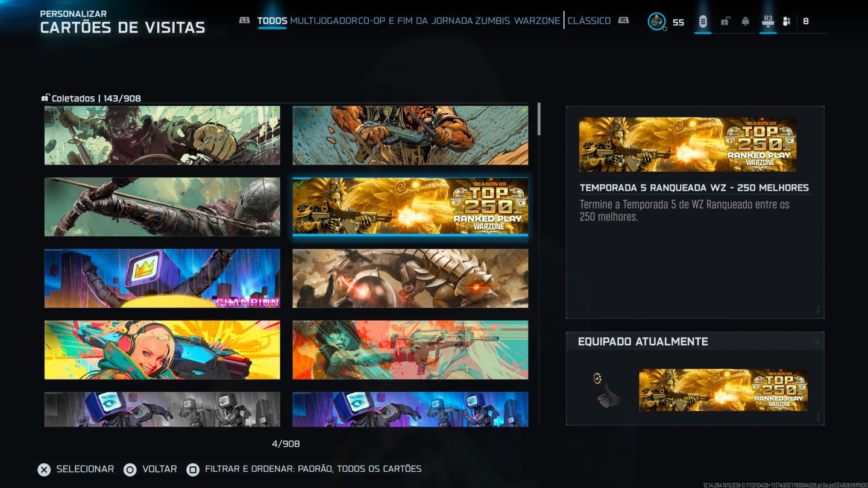
Task: Click the '4/908' position counter
Action: click(x=286, y=444)
